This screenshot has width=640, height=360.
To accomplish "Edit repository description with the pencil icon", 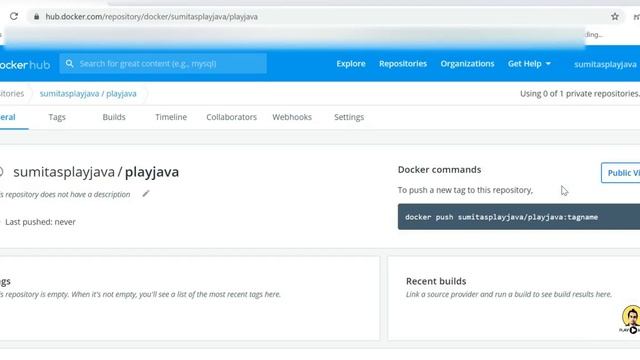I will coord(146,194).
